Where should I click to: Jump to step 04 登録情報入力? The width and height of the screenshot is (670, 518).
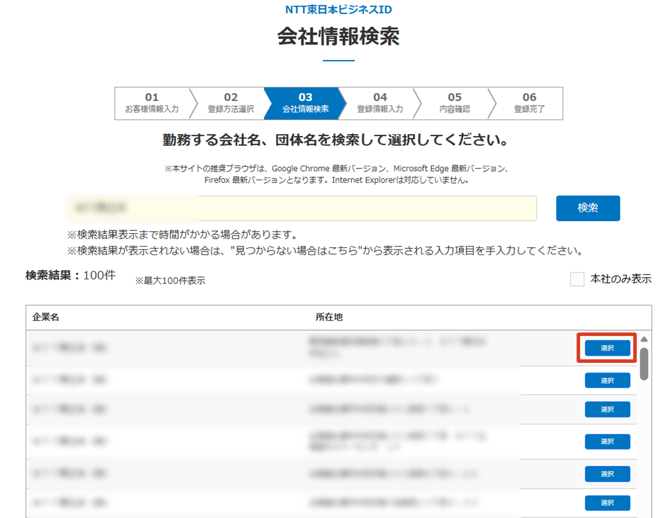(x=380, y=103)
